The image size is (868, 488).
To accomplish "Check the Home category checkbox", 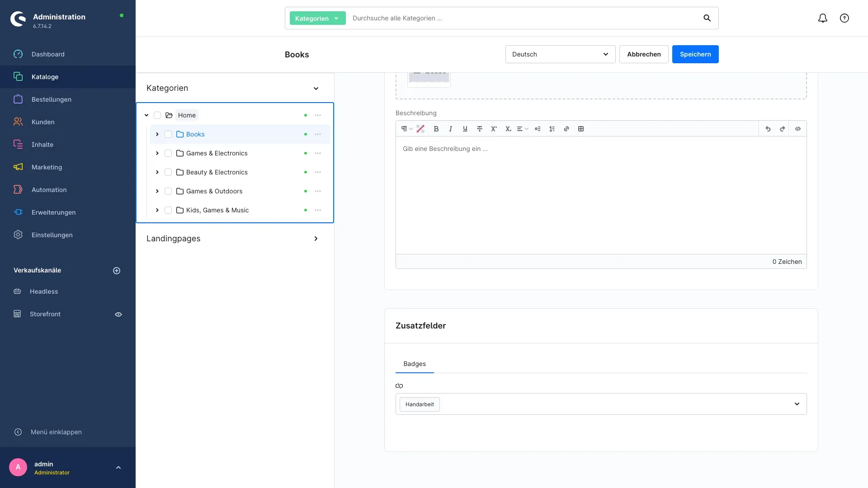I will pyautogui.click(x=157, y=115).
